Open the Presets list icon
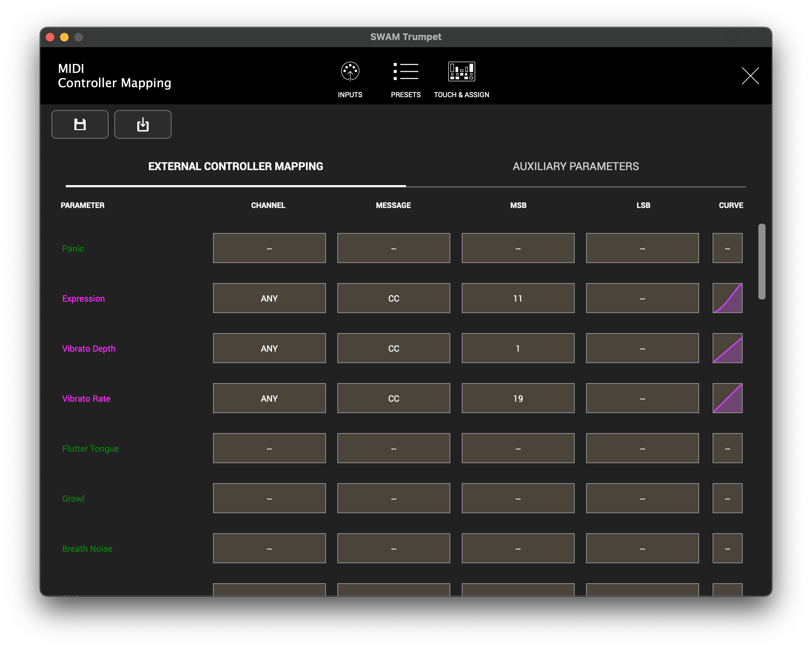The image size is (812, 649). [406, 71]
